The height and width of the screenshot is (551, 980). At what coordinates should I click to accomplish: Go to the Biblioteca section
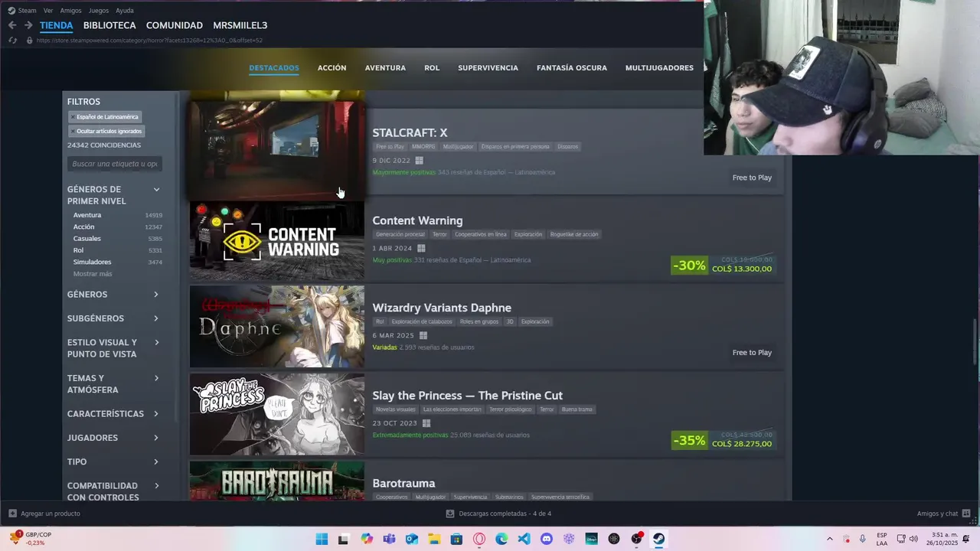pyautogui.click(x=109, y=25)
